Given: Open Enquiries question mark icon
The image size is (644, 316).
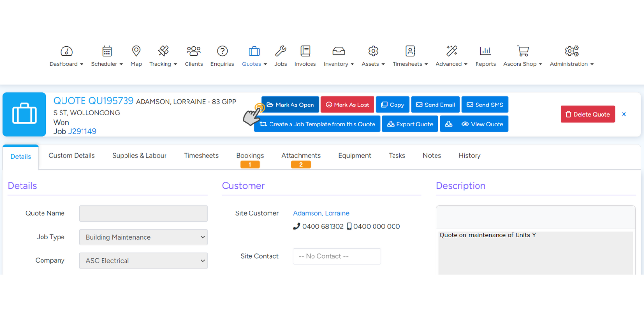Looking at the screenshot, I should click(222, 51).
